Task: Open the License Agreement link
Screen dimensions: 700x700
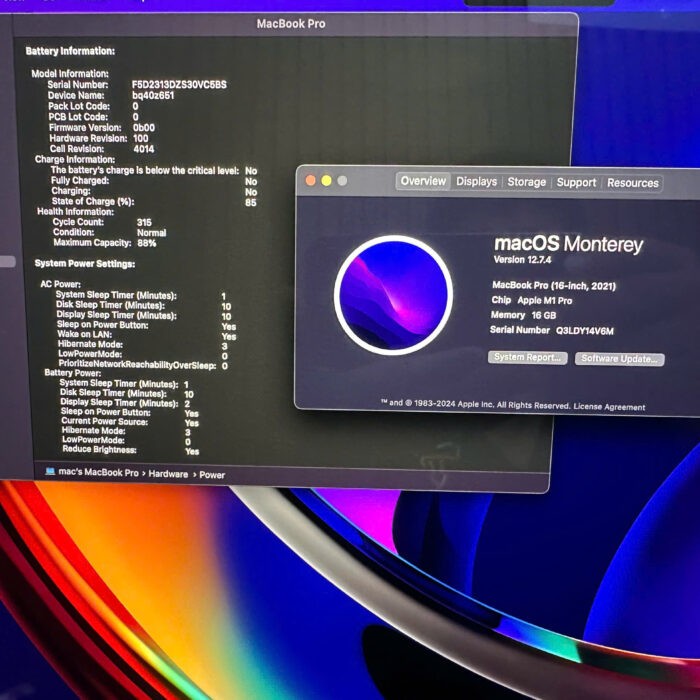Action: pyautogui.click(x=609, y=407)
